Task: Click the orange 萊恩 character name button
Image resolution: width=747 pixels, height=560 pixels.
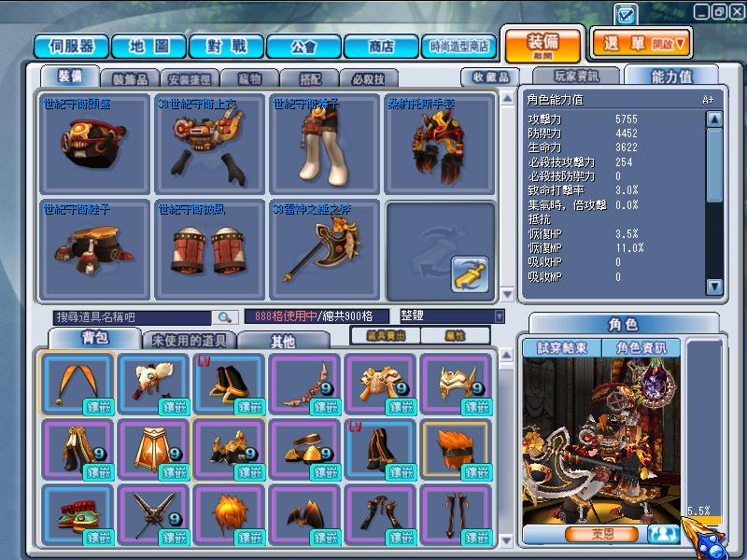Action: click(x=602, y=534)
